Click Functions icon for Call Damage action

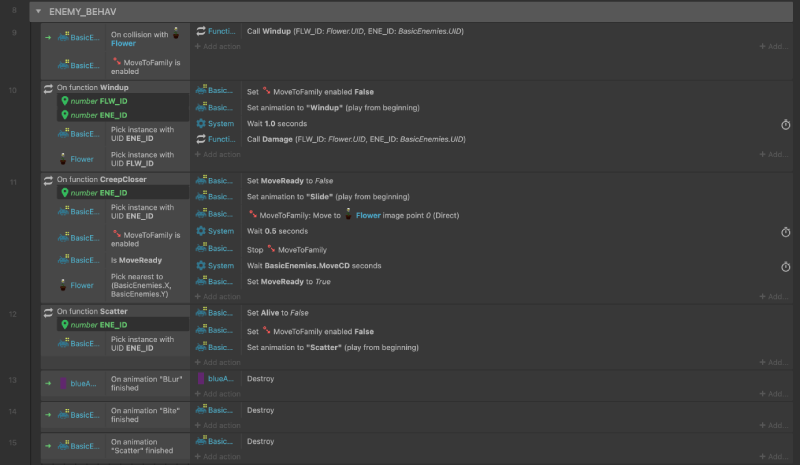(x=201, y=139)
